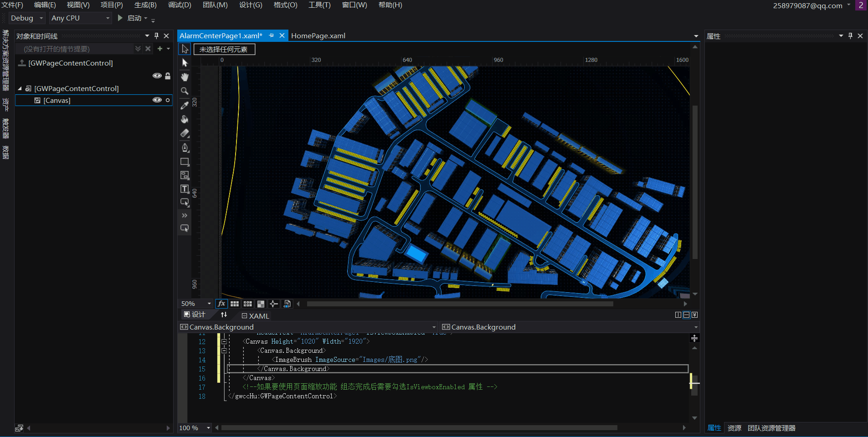Toggle snap grid display button
868x437 pixels.
235,304
